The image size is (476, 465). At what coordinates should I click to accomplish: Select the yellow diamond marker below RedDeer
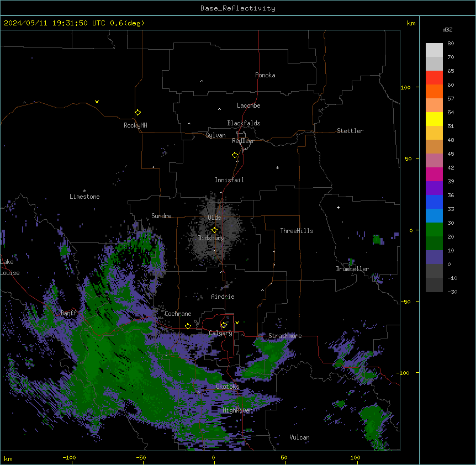coord(235,155)
